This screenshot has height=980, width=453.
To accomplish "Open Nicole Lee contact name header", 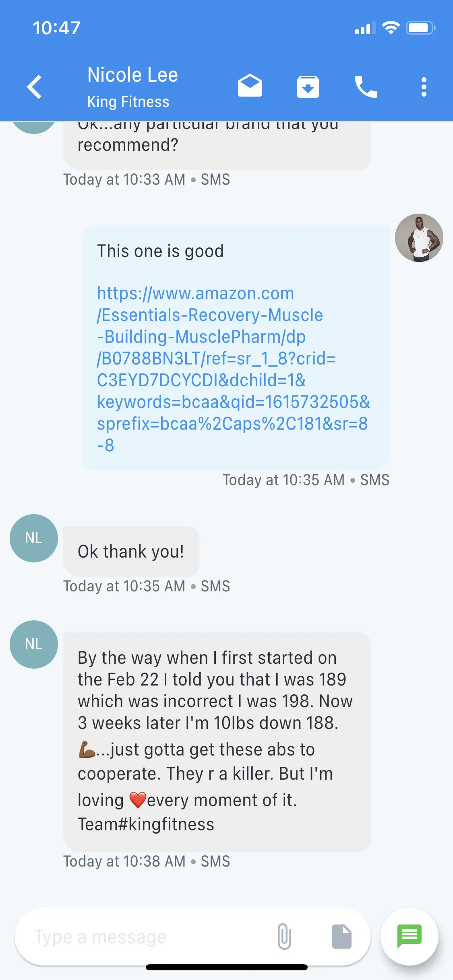I will tap(132, 75).
